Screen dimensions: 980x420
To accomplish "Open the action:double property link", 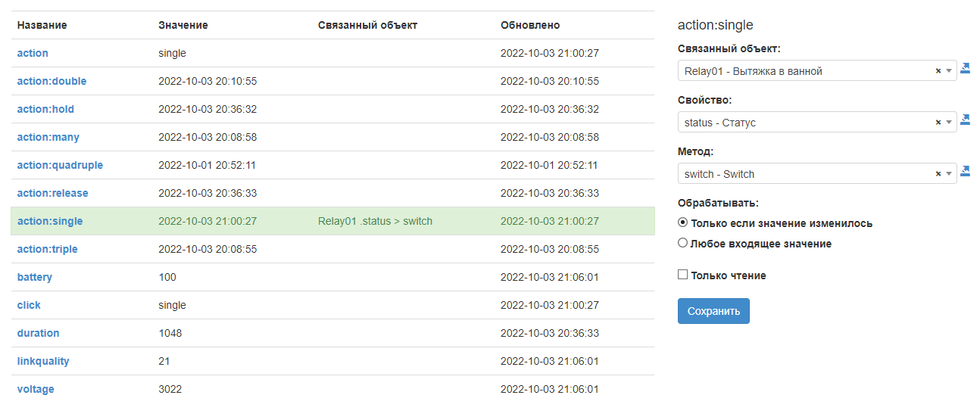I will tap(51, 81).
